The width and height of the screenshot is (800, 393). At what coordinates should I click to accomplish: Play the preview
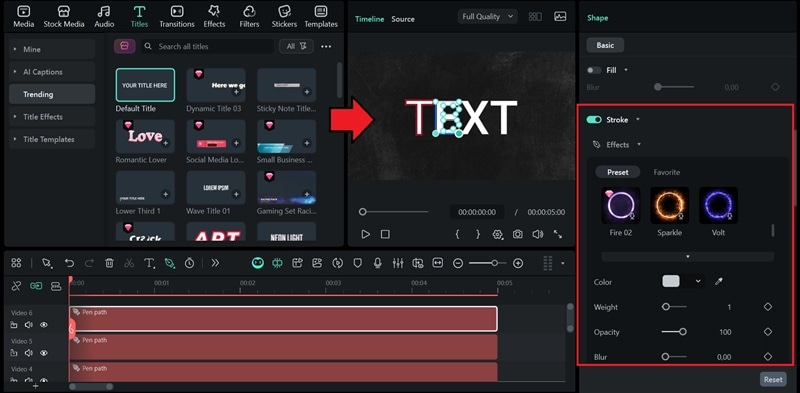(365, 234)
